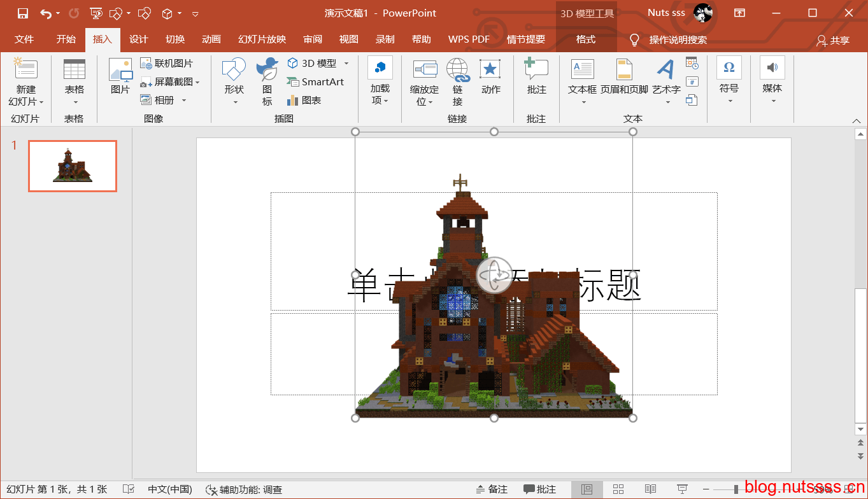Expand the 相册 album dropdown
This screenshot has height=499, width=868.
[x=184, y=101]
